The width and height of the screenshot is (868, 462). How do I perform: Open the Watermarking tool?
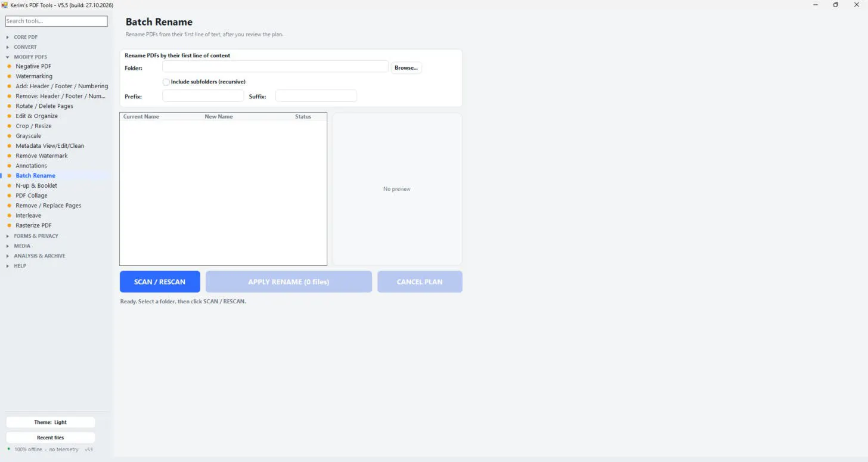[34, 76]
